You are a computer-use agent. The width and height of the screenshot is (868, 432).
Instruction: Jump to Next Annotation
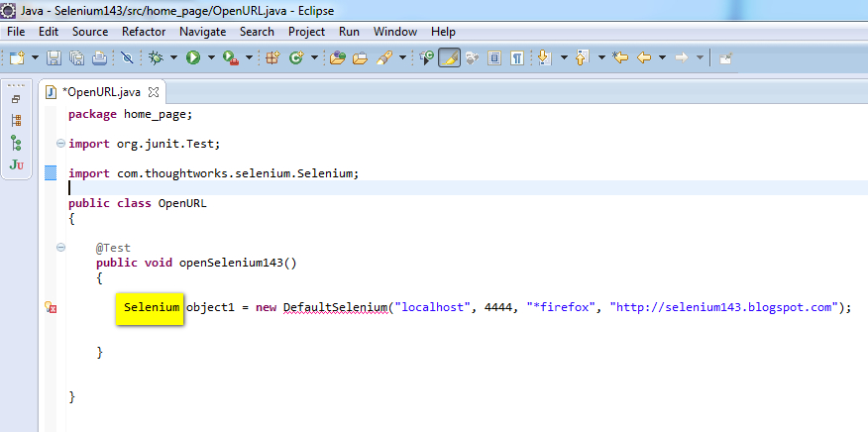pos(545,57)
